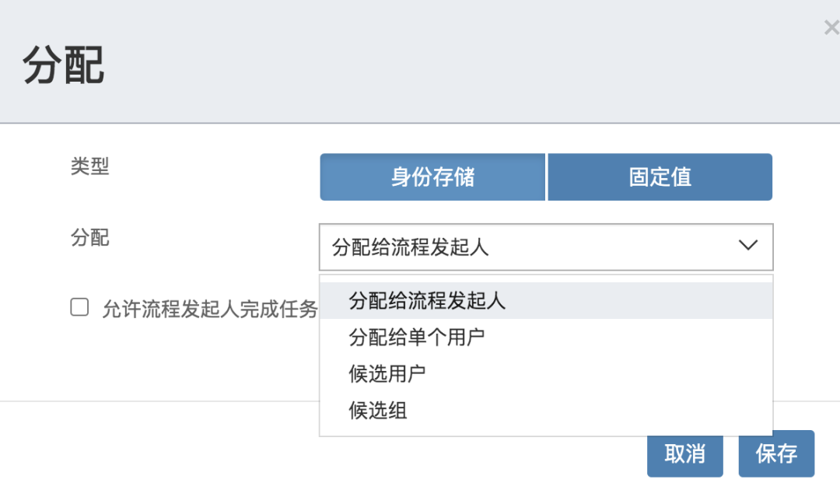Save changes with the 保存 button
The height and width of the screenshot is (504, 840).
(x=776, y=453)
